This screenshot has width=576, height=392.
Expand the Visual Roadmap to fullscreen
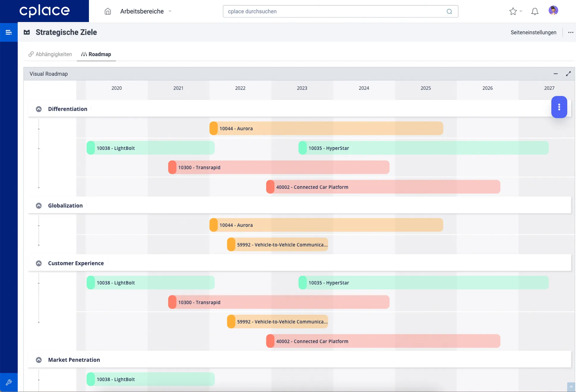[x=569, y=74]
